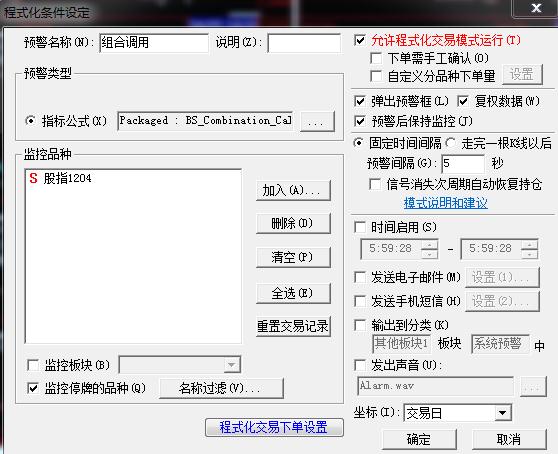The width and height of the screenshot is (558, 454).
Task: Click the 全选(E) button
Action: (x=293, y=293)
